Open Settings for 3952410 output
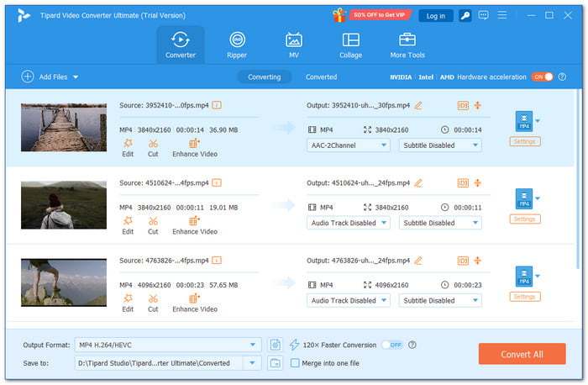This screenshot has height=385, width=588. [x=525, y=141]
